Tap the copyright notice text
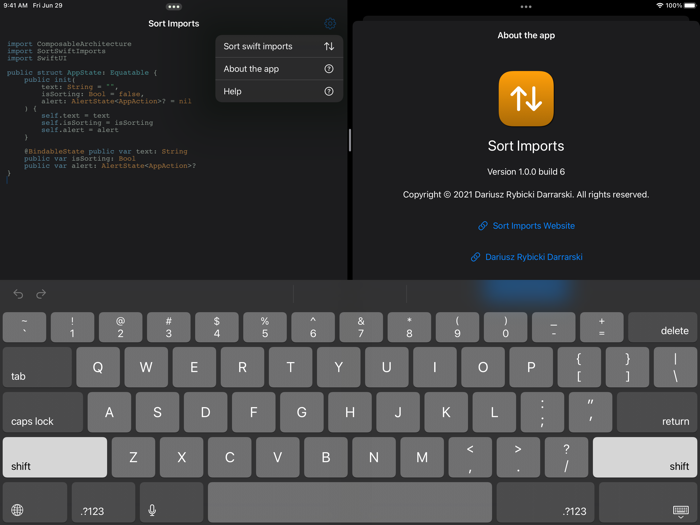This screenshot has height=525, width=700. (x=526, y=195)
